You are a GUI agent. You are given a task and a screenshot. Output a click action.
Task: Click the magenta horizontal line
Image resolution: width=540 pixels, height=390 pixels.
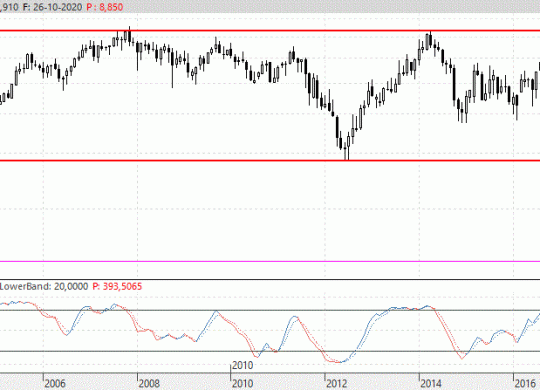(x=270, y=261)
